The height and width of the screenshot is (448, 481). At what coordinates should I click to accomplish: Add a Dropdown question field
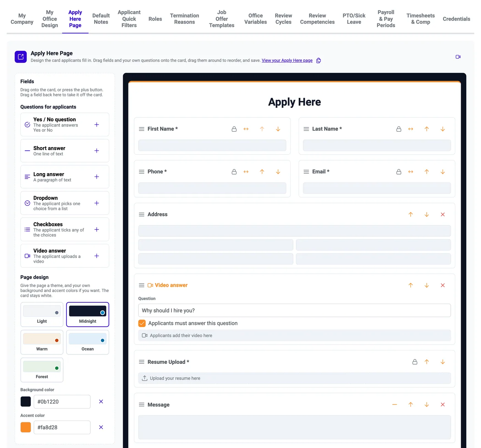97,203
